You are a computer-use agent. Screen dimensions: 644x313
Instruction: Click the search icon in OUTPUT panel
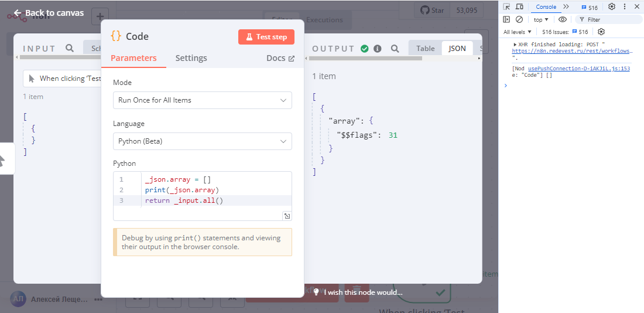point(395,49)
